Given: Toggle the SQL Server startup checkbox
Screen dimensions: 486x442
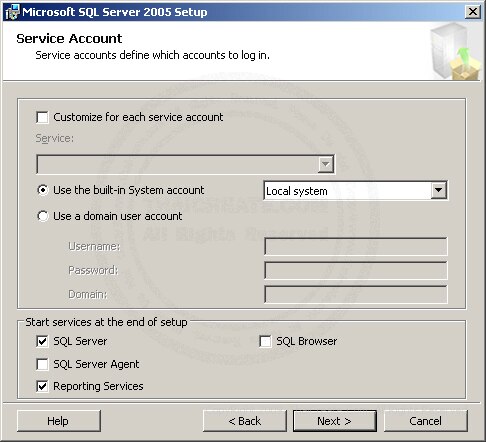Looking at the screenshot, I should click(42, 341).
